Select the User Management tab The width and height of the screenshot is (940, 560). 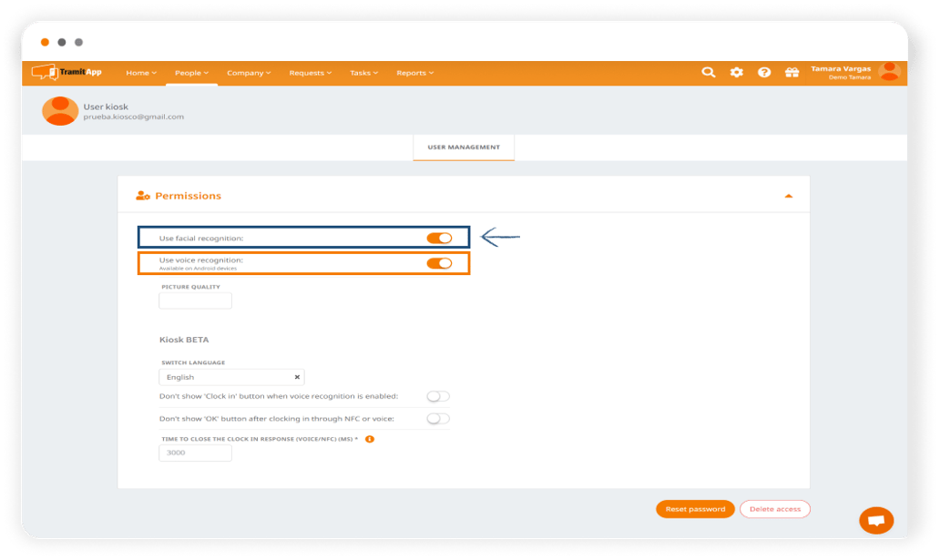click(464, 147)
